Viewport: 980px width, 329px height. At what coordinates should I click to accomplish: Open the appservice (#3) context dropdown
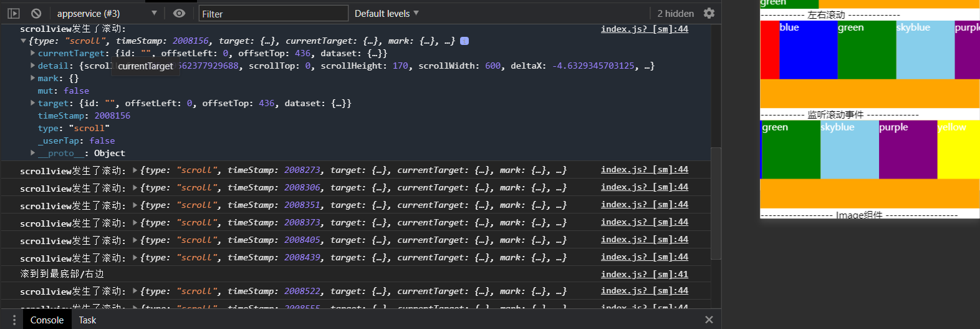click(x=106, y=13)
